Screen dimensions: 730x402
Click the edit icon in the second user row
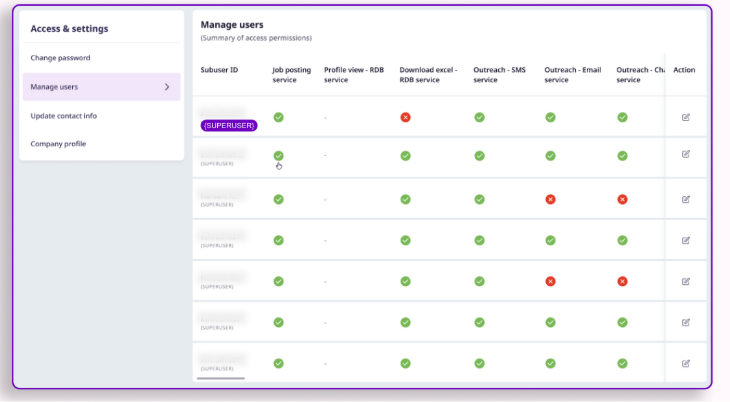tap(685, 154)
